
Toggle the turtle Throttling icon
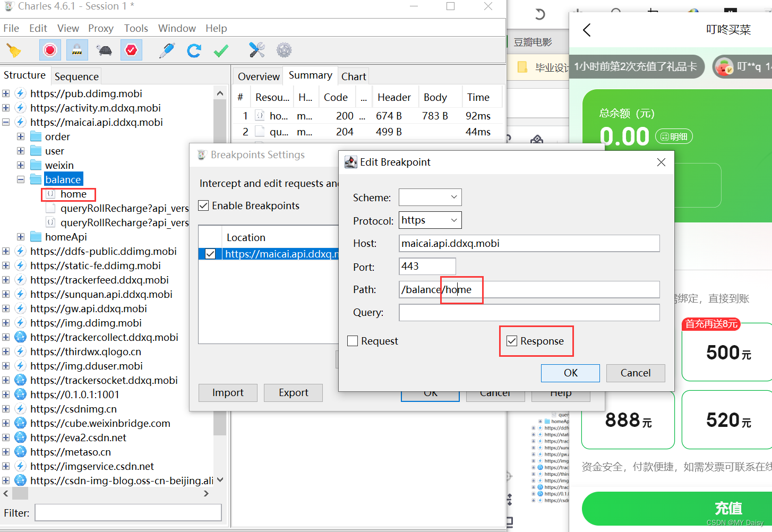click(104, 50)
